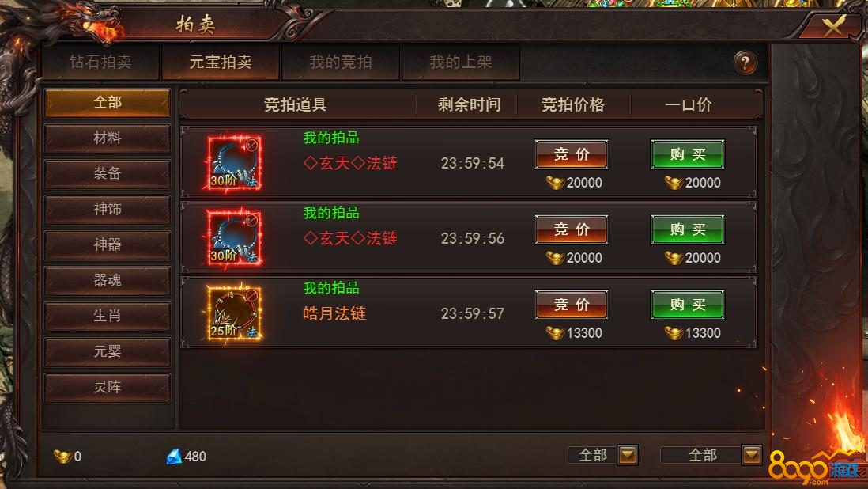Switch to the 钻石拍卖 tab

pyautogui.click(x=100, y=62)
